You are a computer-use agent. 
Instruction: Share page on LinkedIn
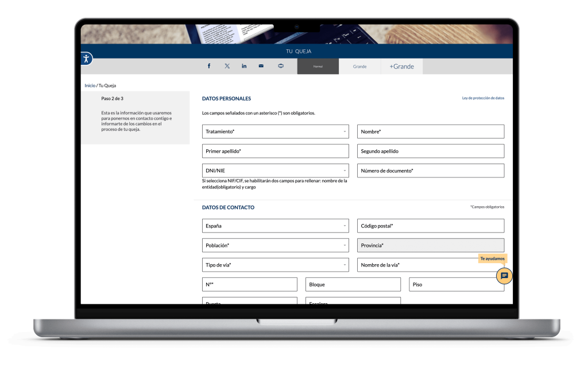(x=244, y=66)
